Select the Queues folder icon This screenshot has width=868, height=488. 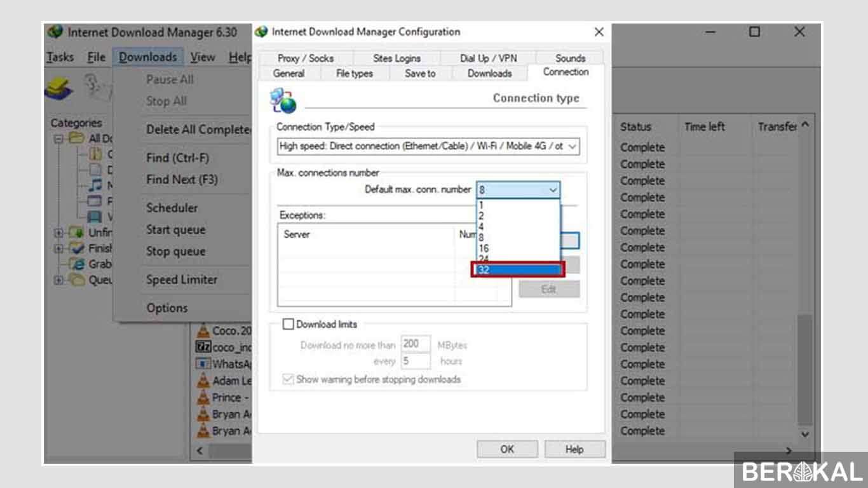(77, 280)
